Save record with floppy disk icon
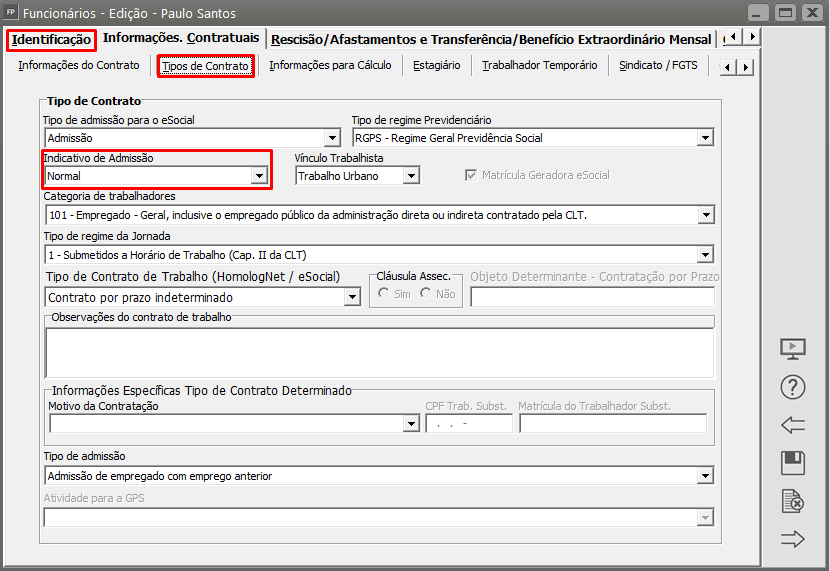 coord(792,463)
